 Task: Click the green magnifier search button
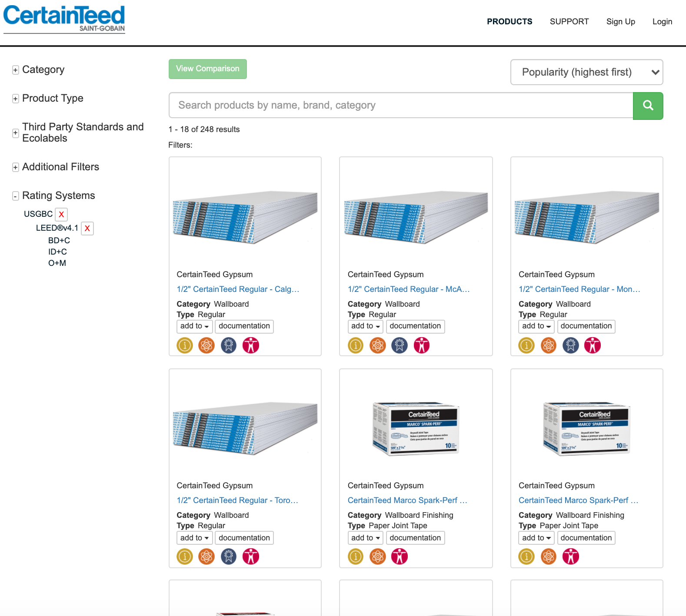tap(648, 106)
